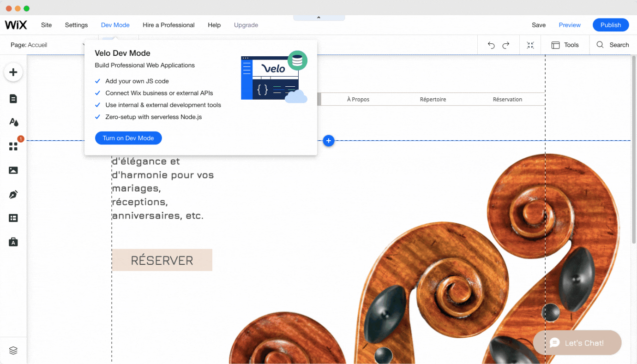This screenshot has width=637, height=364.
Task: Click the Velo illustration in the popup
Action: pyautogui.click(x=274, y=77)
